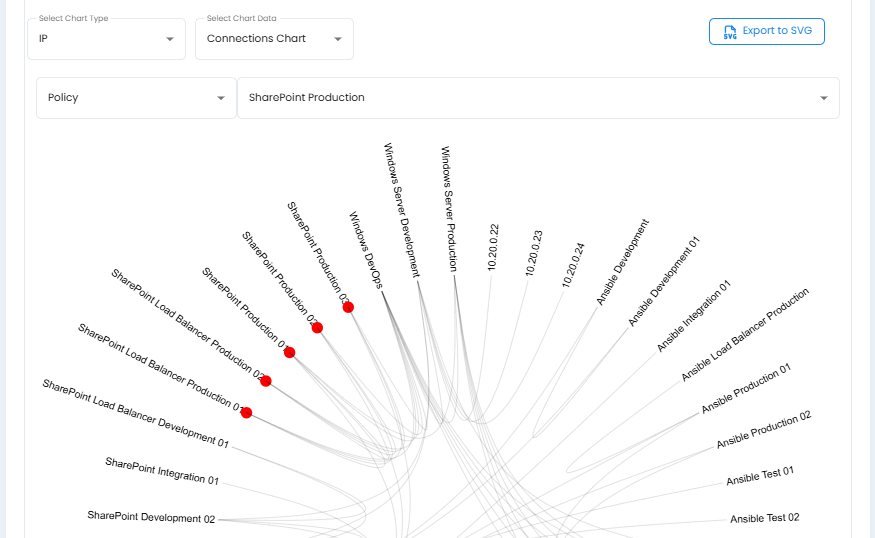Open the Select Chart Data dropdown
This screenshot has width=875, height=538.
point(274,39)
